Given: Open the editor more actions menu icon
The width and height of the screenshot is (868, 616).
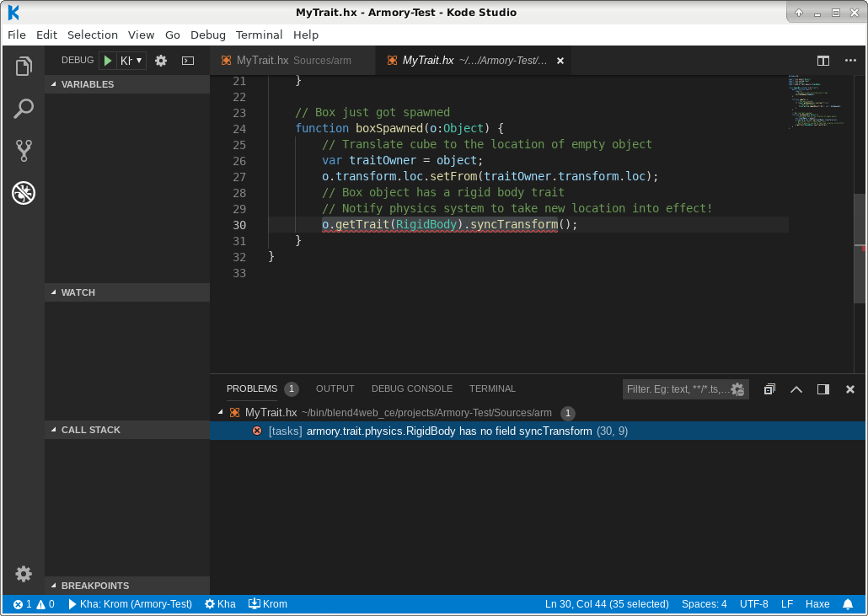Looking at the screenshot, I should click(x=850, y=60).
